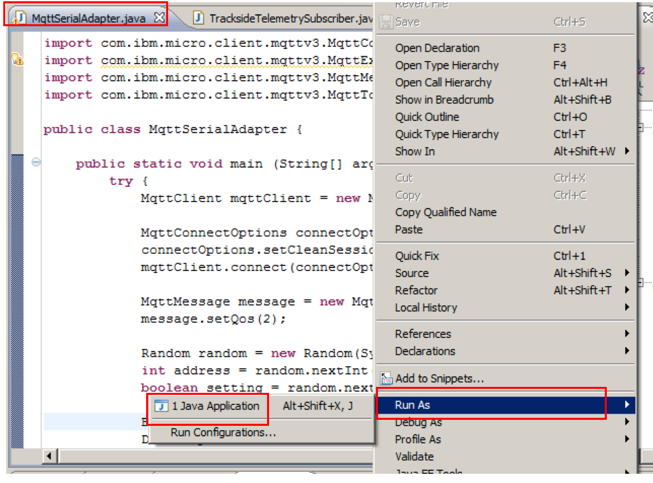The image size is (653, 483).
Task: Expand the Refactor submenu
Action: [x=505, y=290]
